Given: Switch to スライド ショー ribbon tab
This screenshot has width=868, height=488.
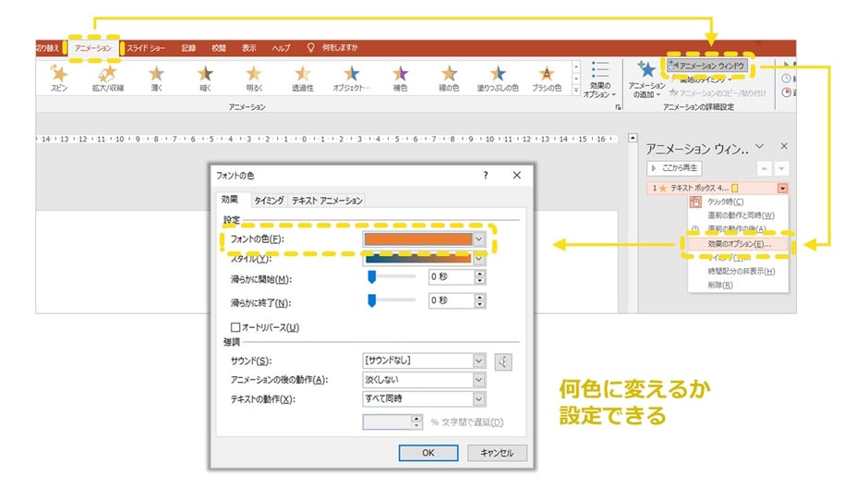Looking at the screenshot, I should pyautogui.click(x=146, y=48).
